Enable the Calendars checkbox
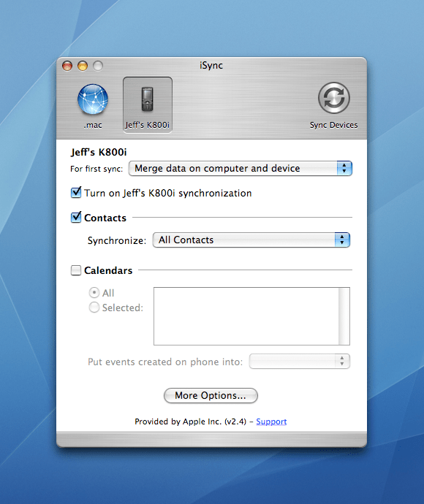424x504 pixels. 76,270
